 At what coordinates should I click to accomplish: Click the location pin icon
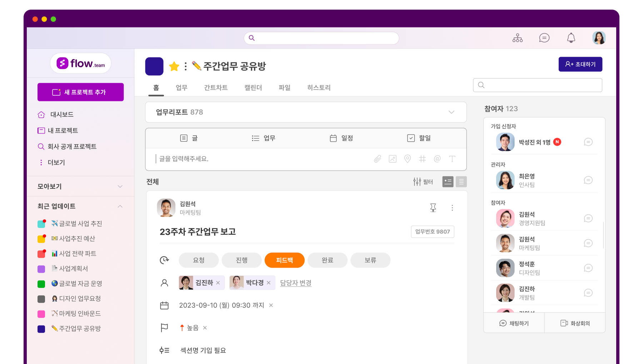(x=407, y=159)
